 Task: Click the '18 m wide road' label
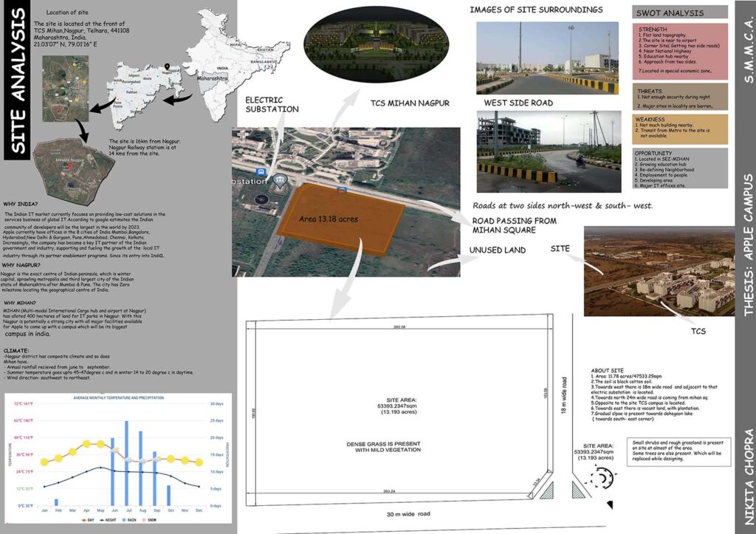pos(564,396)
